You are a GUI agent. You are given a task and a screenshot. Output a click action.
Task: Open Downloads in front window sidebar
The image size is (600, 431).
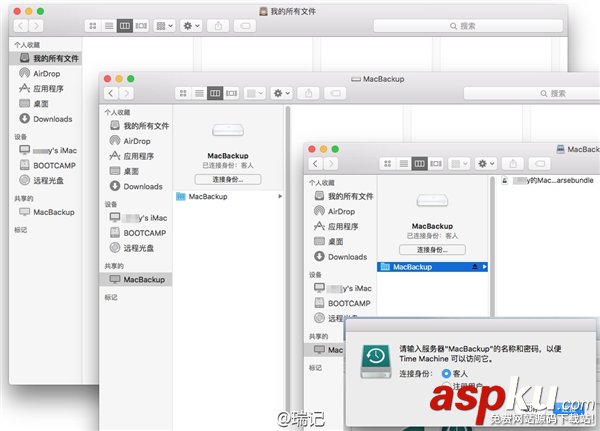point(340,257)
